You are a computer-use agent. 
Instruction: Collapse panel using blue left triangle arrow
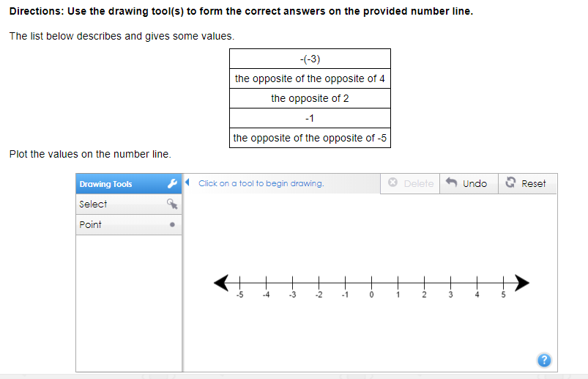187,183
